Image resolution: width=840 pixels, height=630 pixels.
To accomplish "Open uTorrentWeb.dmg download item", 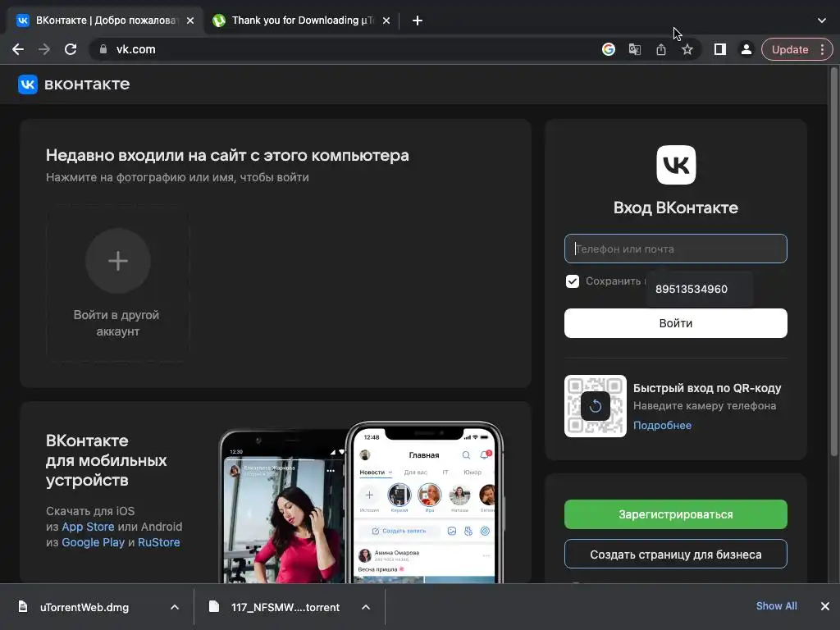I will click(84, 607).
